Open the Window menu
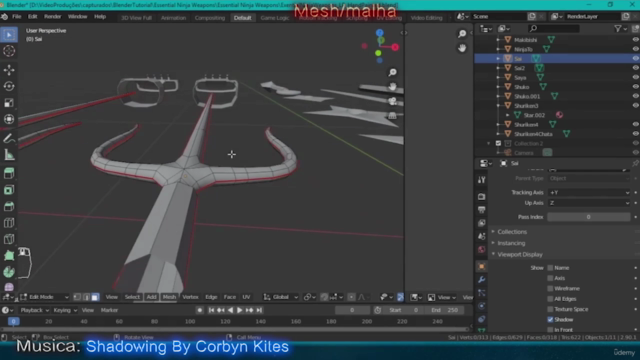This screenshot has height=360, width=640. (78, 17)
